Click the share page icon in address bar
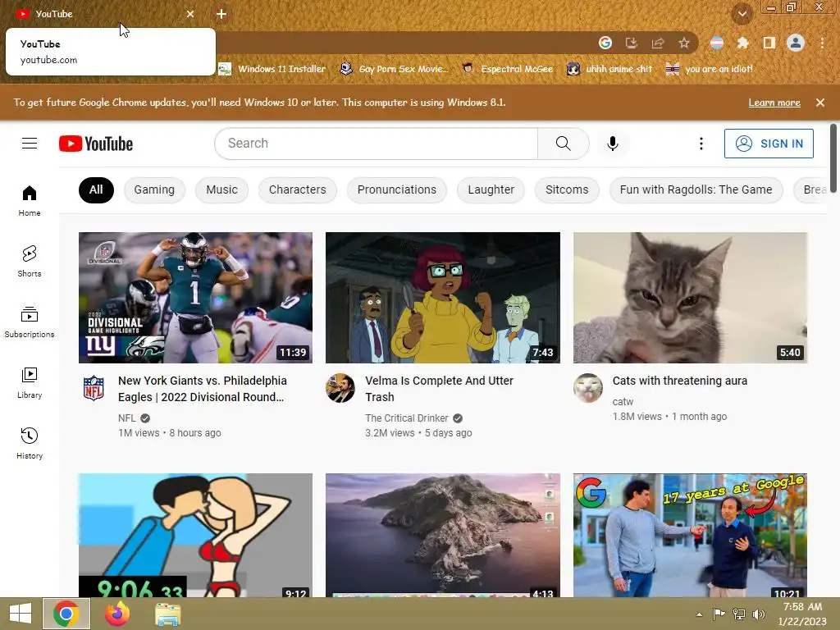The image size is (840, 630). click(x=658, y=43)
